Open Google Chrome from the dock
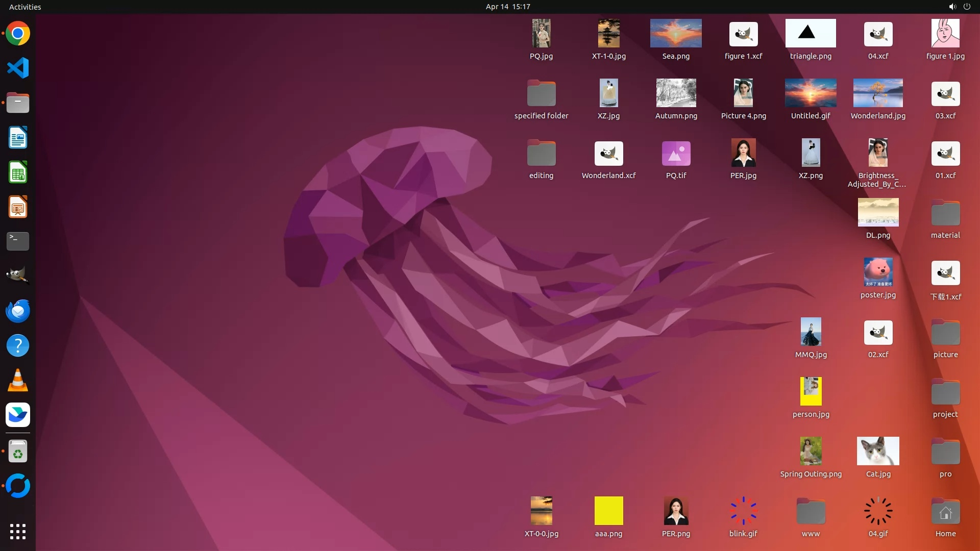 coord(18,34)
